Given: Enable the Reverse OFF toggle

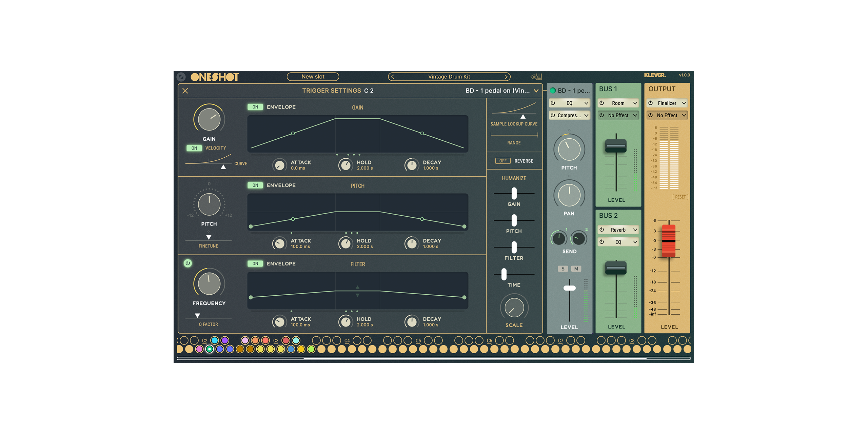Looking at the screenshot, I should [x=502, y=161].
